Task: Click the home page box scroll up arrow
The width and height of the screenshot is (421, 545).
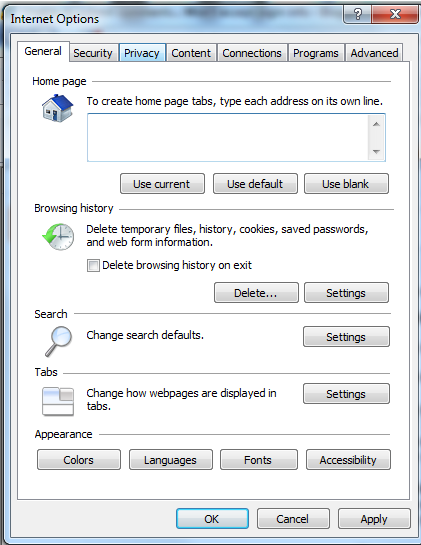Action: point(376,124)
